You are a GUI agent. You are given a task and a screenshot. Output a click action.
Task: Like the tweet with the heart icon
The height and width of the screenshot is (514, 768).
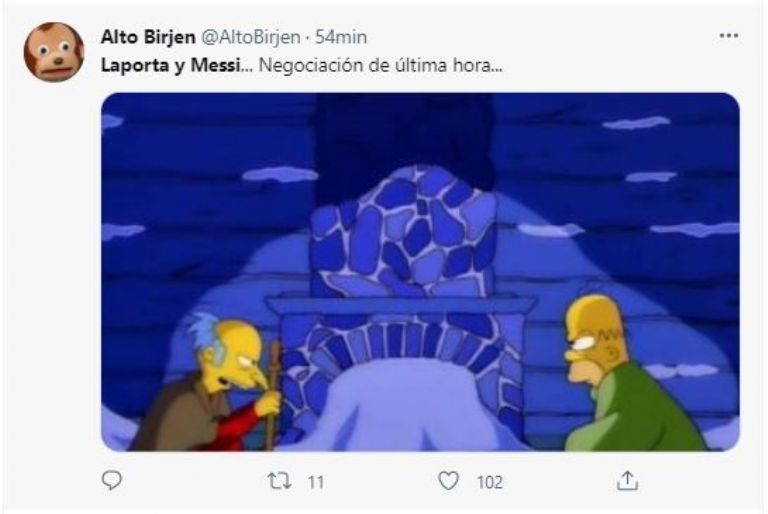pos(448,481)
